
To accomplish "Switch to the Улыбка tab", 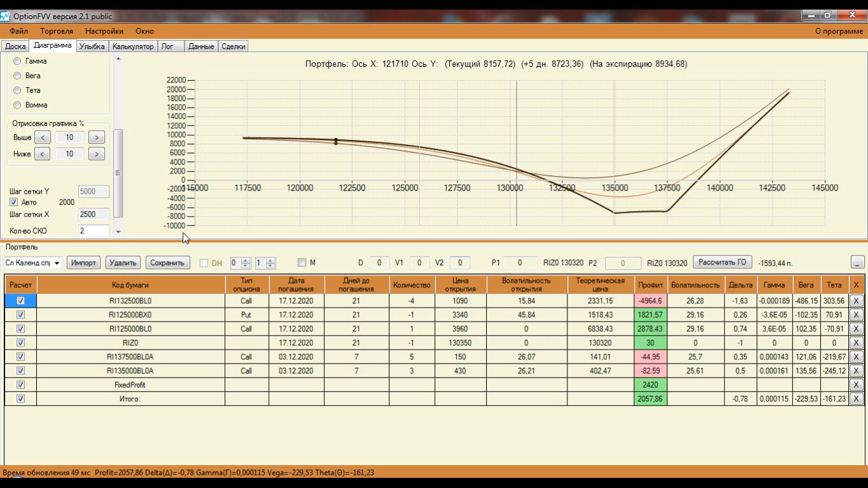I will pyautogui.click(x=92, y=46).
